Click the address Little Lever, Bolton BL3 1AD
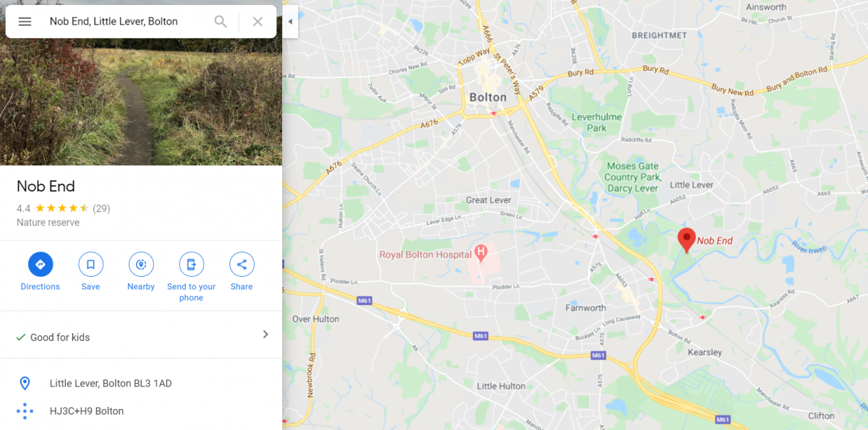The image size is (868, 430). click(111, 383)
